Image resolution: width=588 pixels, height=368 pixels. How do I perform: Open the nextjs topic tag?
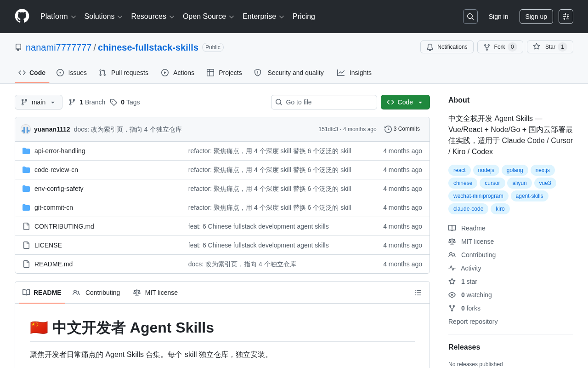click(543, 170)
